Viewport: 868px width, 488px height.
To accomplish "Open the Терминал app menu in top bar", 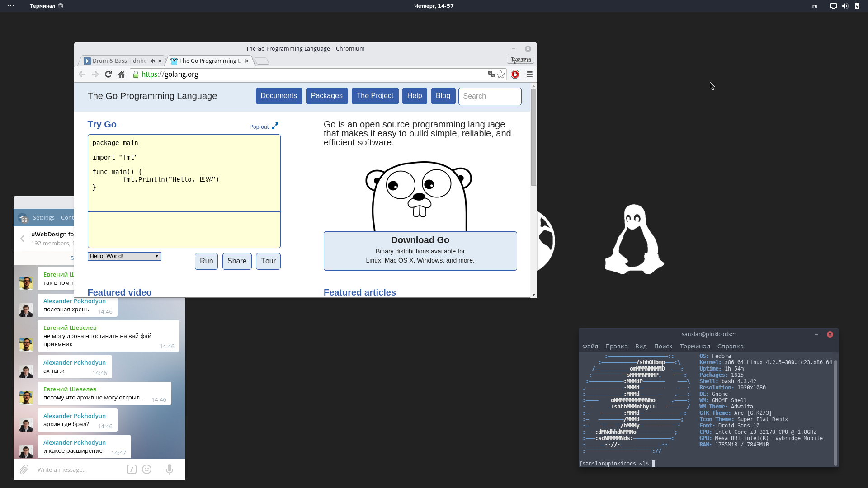I will pos(47,6).
